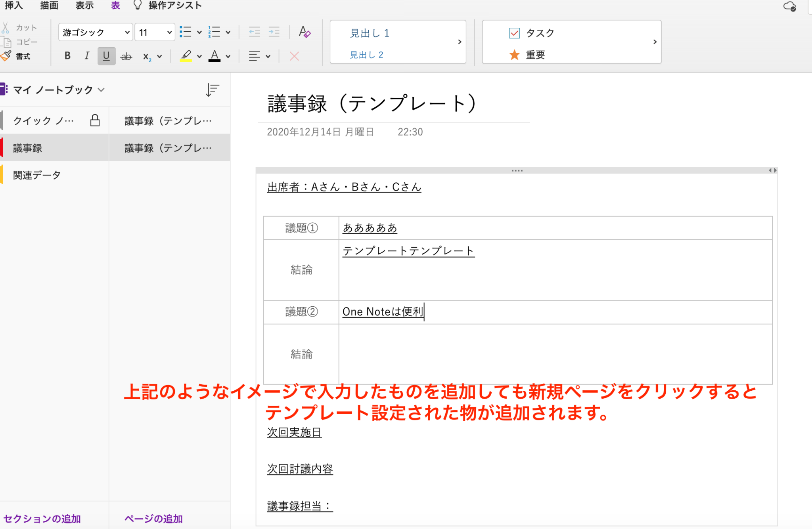Click the lock icon on クイックノート

(95, 120)
